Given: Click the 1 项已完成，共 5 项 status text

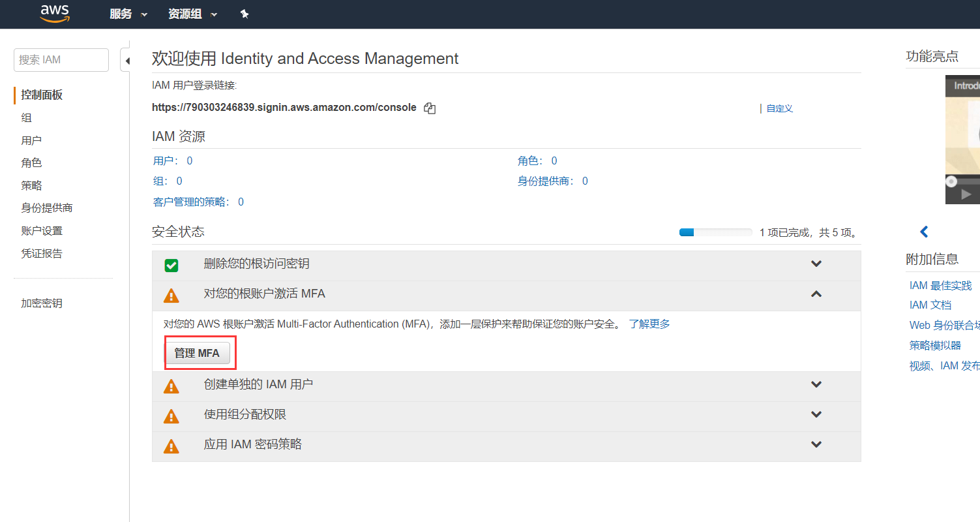Looking at the screenshot, I should tap(809, 232).
